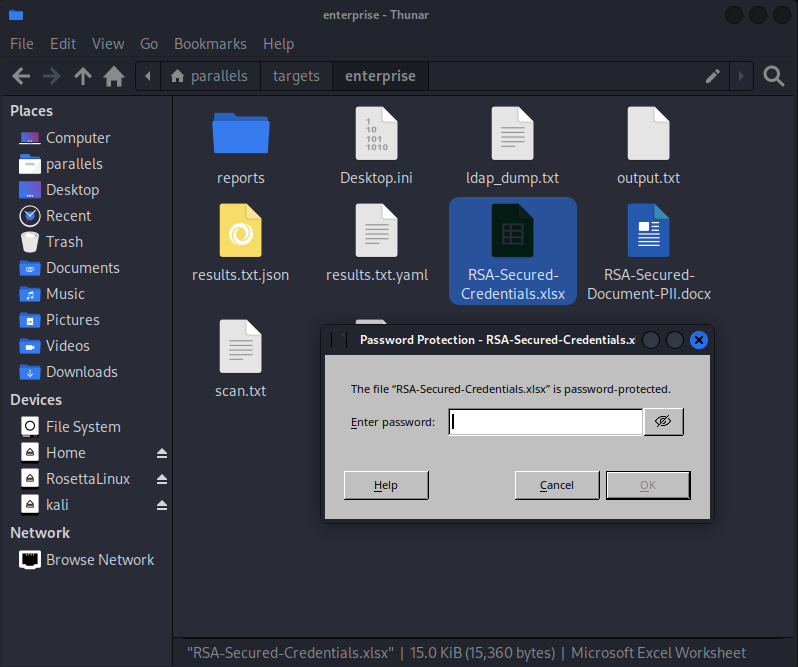798x667 pixels.
Task: Click enterprise path bar button
Action: point(380,76)
